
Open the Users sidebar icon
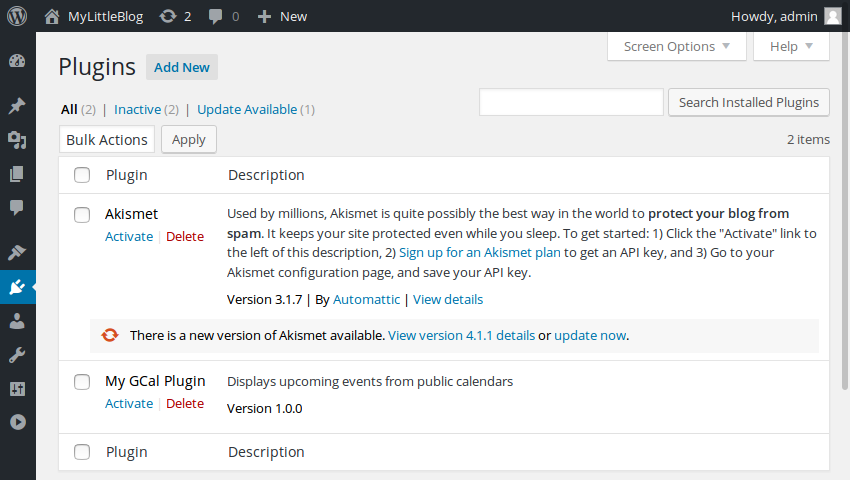(17, 321)
